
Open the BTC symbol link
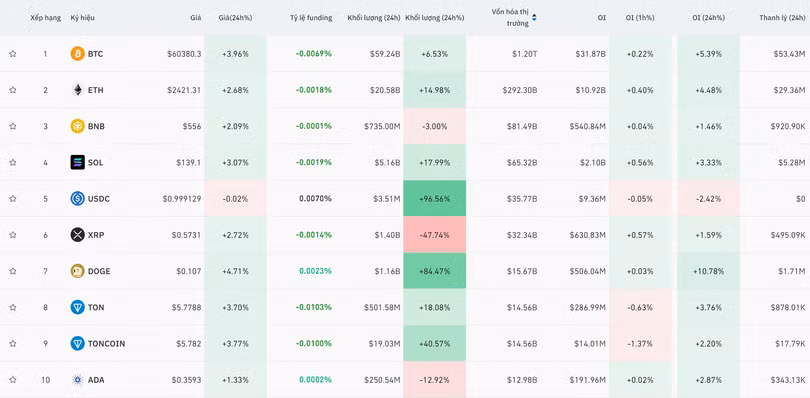pos(95,54)
